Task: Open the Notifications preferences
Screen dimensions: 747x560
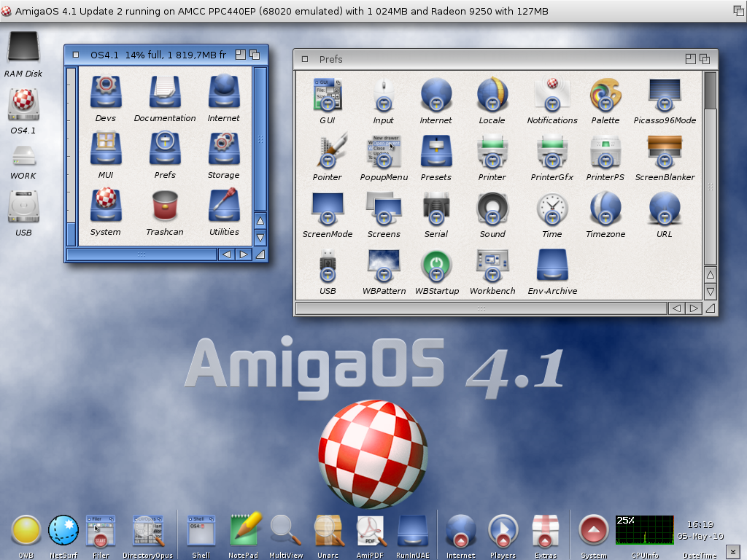Action: coord(552,96)
